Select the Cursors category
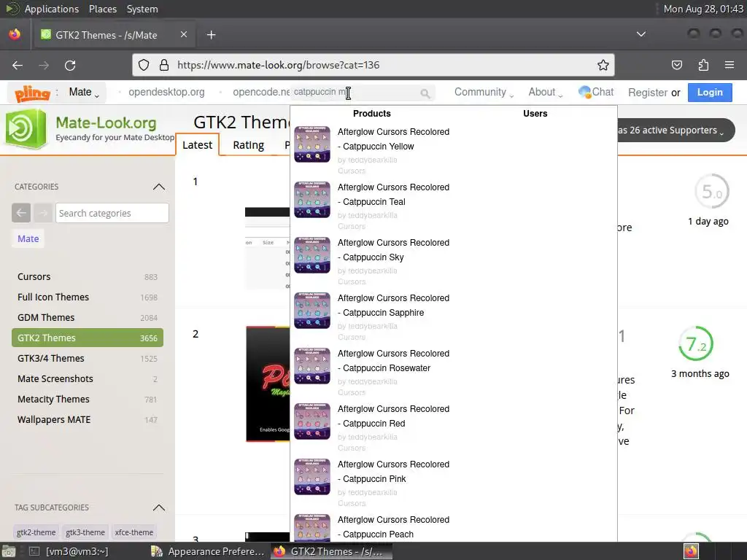 [x=88, y=276]
